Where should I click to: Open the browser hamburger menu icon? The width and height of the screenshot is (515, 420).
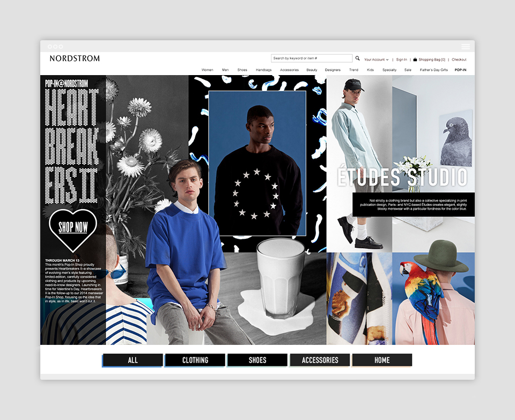pos(466,47)
